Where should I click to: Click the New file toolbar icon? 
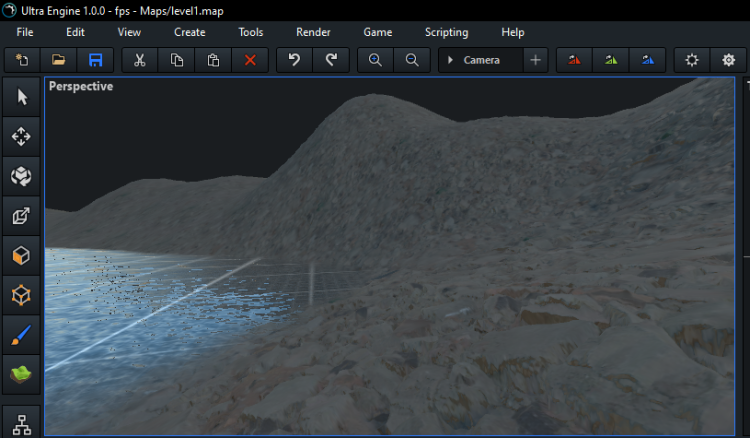click(22, 60)
